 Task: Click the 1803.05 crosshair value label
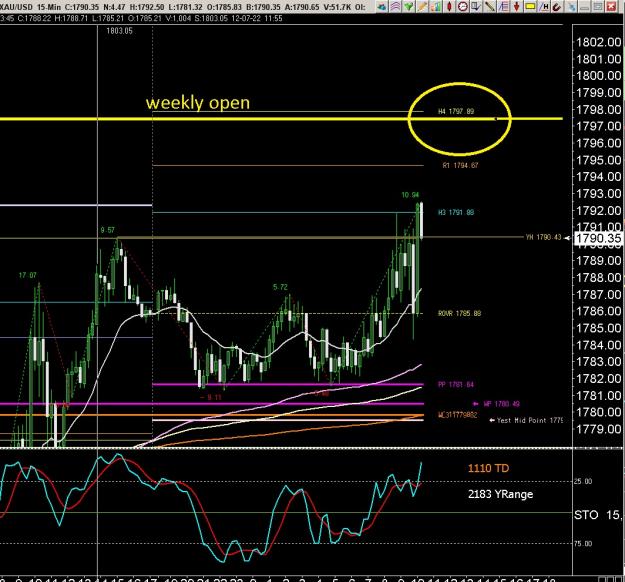coord(119,31)
